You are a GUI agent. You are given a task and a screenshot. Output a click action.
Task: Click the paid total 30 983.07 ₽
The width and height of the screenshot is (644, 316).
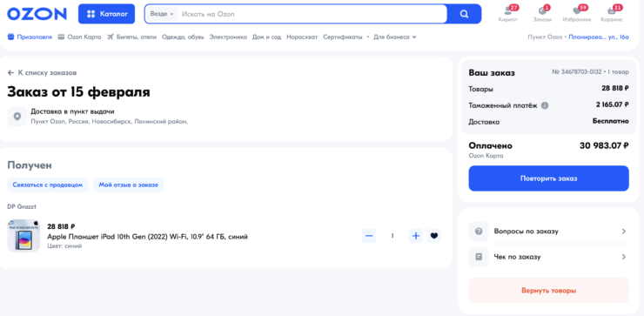(604, 145)
